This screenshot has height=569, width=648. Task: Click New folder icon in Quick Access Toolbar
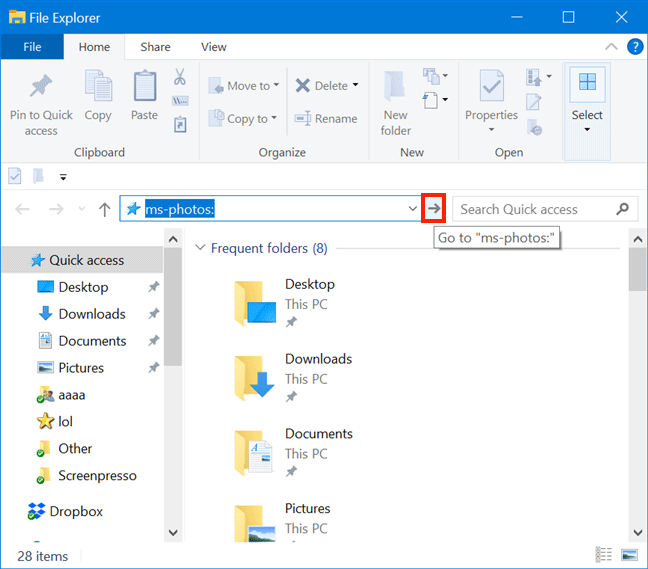coord(38,176)
